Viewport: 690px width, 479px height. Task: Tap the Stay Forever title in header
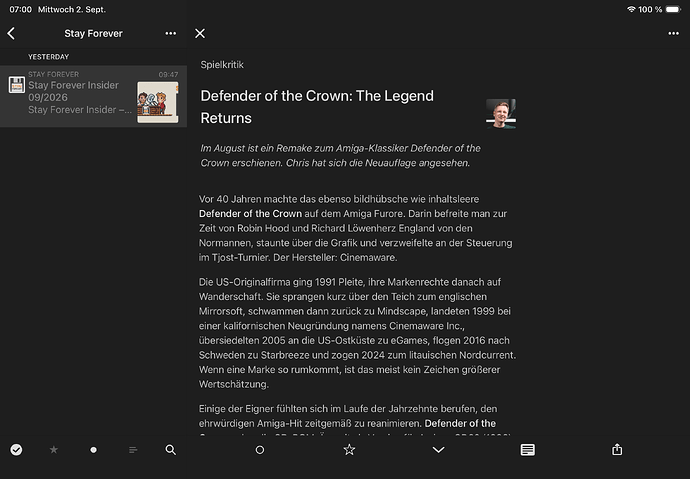[x=93, y=33]
